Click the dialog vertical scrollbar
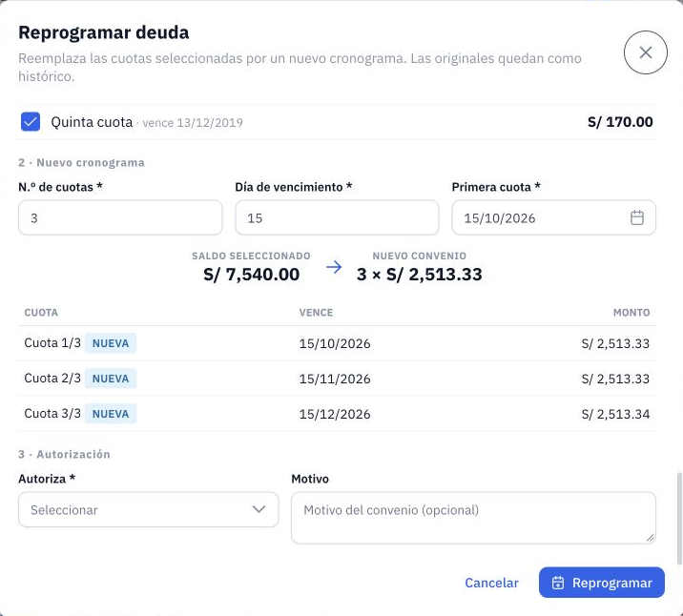Viewport: 683px width, 616px height. pos(679,518)
